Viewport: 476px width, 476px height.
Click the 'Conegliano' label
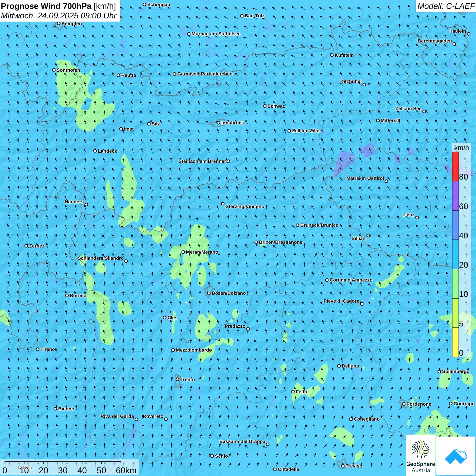(367, 419)
